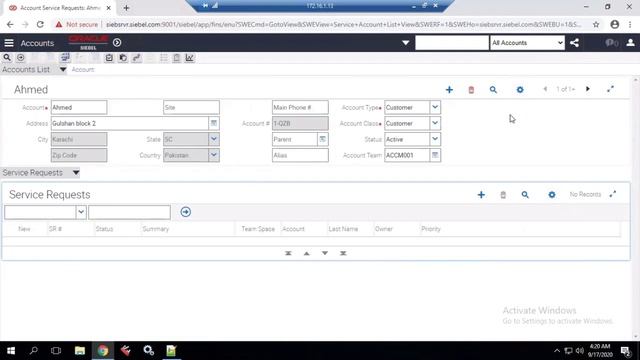Image resolution: width=640 pixels, height=360 pixels.
Task: Click the arrow icon beside Oracle Siebel logo
Action: (x=117, y=42)
